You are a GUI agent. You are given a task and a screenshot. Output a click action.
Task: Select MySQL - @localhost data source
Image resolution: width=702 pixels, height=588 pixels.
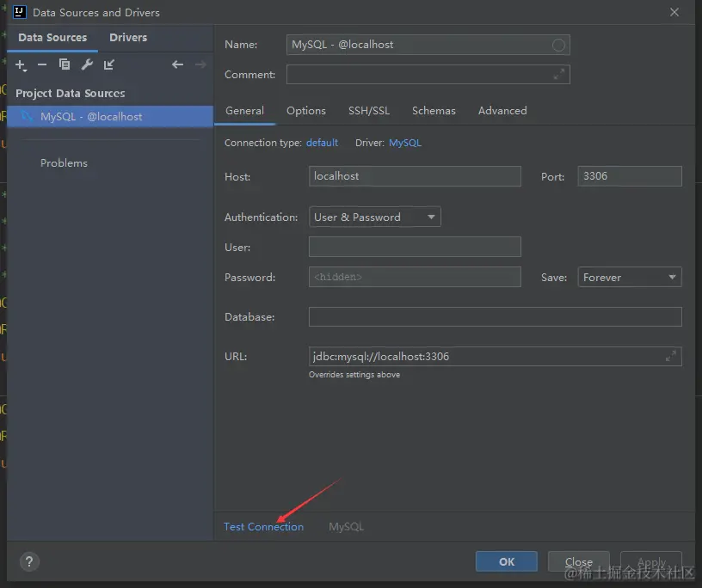pos(110,116)
